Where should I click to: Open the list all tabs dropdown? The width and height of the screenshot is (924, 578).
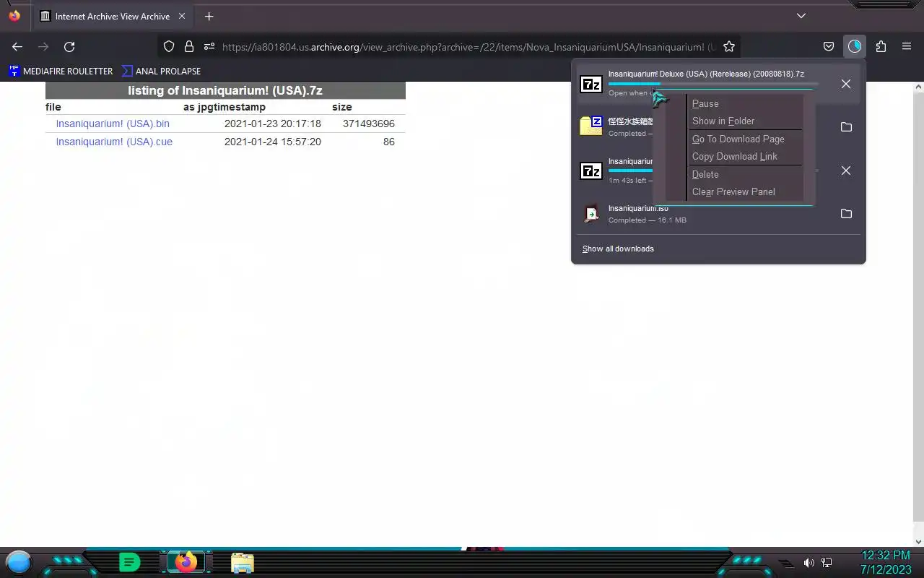pos(801,16)
